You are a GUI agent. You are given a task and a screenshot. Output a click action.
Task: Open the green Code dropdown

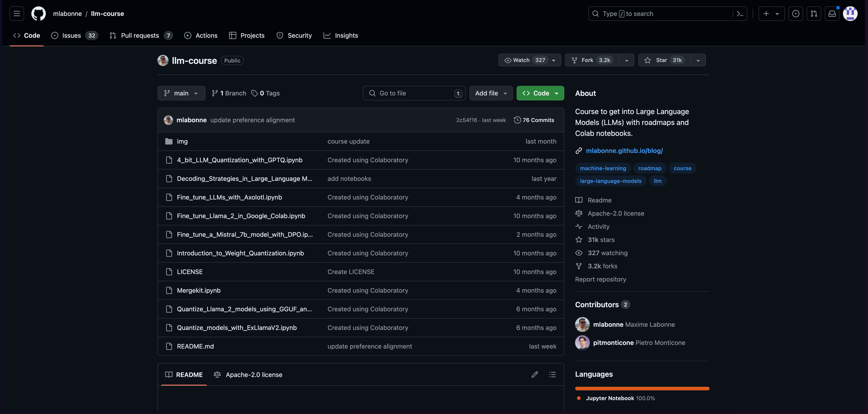(x=540, y=93)
